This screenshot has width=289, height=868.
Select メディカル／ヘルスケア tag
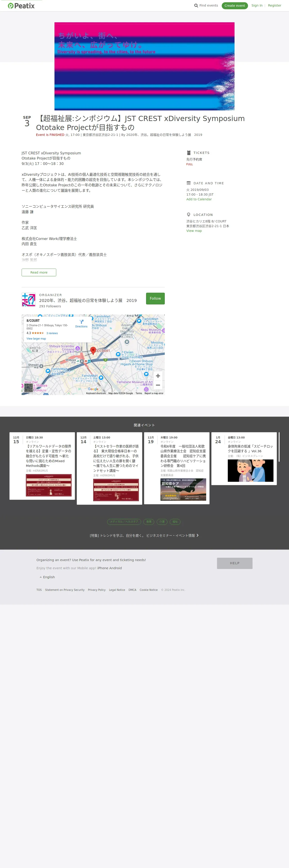point(124,522)
